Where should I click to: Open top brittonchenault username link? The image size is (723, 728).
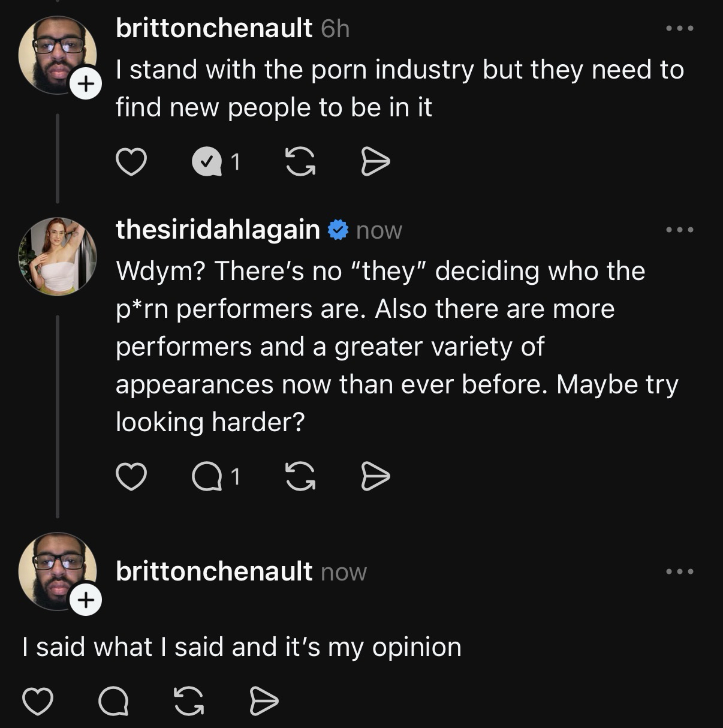(213, 28)
